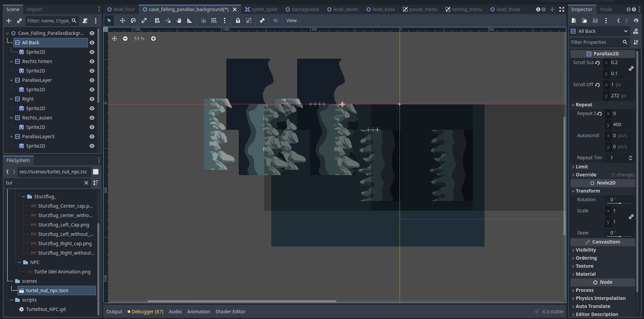This screenshot has width=644, height=319.
Task: Hide the ParallaxLayer node
Action: (92, 80)
